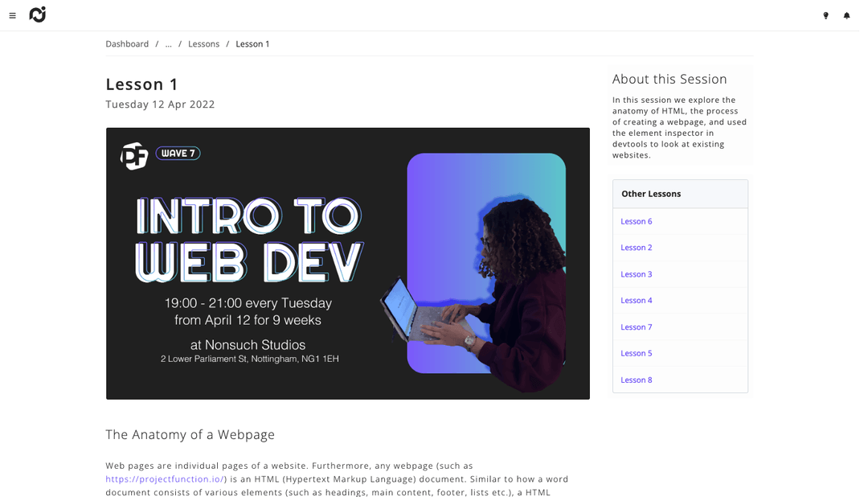Open Lessons breadcrumb link
This screenshot has height=497, width=868.
point(203,43)
